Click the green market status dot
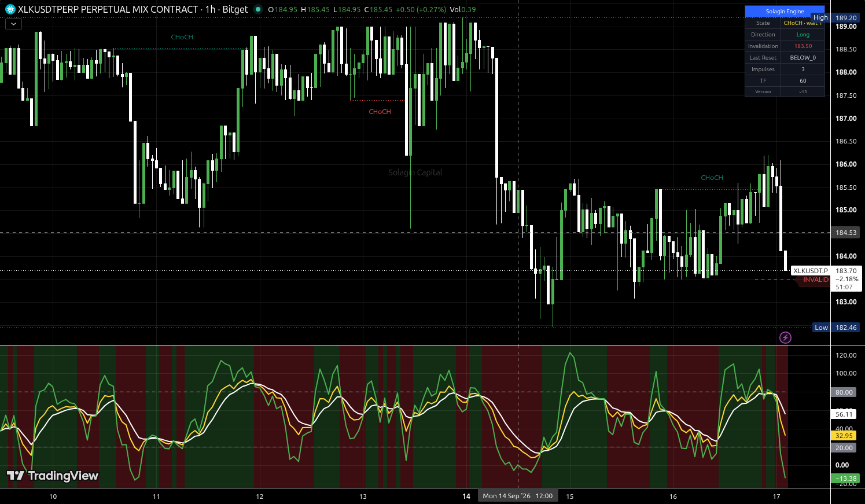Screen dimensions: 865x504 [x=258, y=9]
